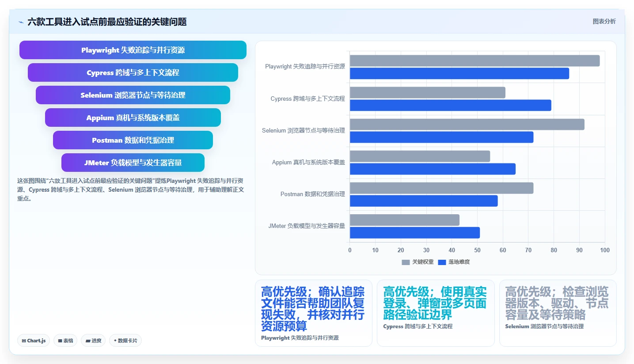
Task: Select the Appium 真机与系统版本覆盖 funnel bar
Action: click(133, 118)
